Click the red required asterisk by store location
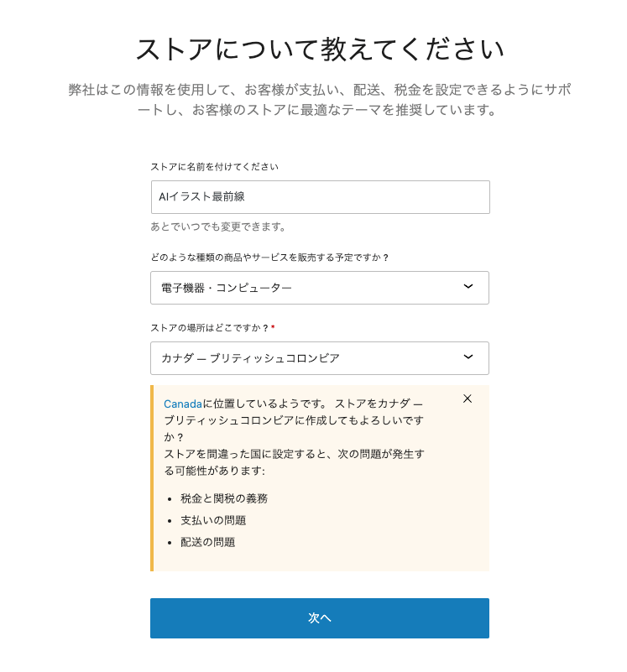 tap(273, 327)
